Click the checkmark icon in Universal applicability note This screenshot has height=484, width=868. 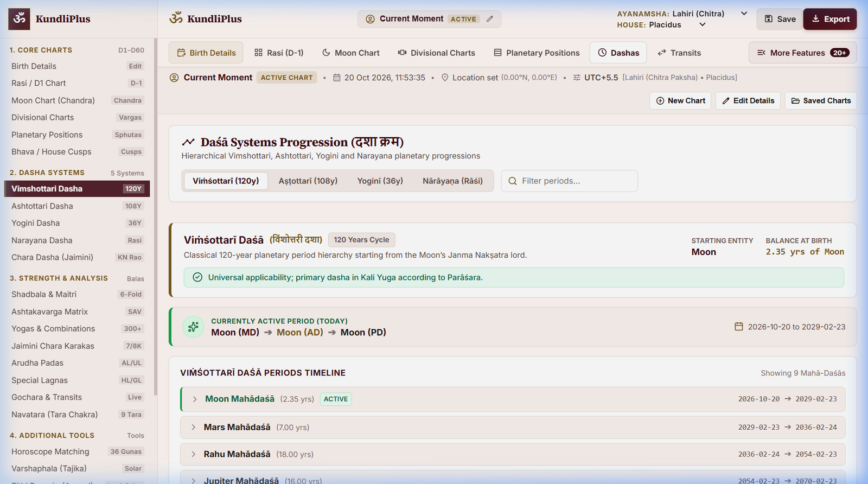(x=197, y=277)
